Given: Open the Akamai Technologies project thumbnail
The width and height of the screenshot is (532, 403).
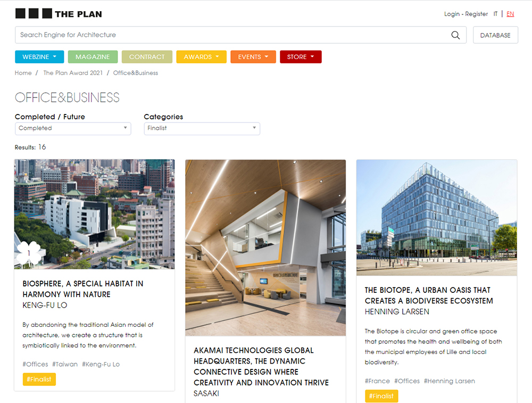Looking at the screenshot, I should (x=265, y=248).
